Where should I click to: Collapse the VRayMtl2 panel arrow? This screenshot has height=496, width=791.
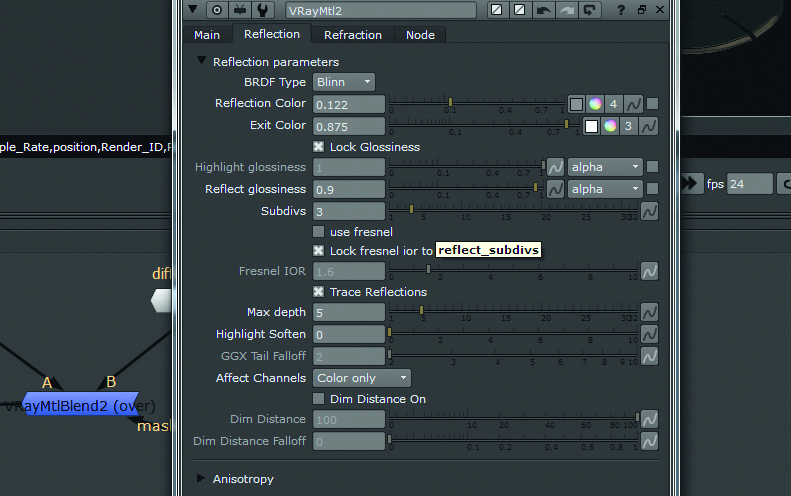tap(193, 9)
